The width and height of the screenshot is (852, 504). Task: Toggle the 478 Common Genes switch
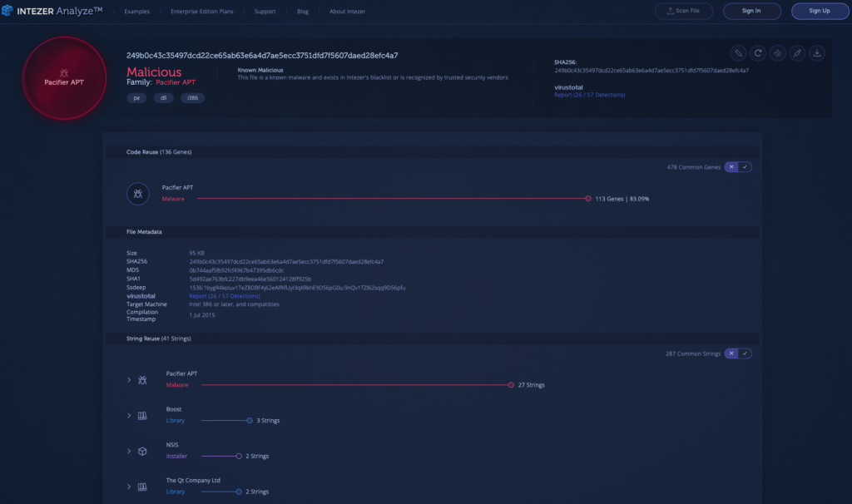coord(738,167)
